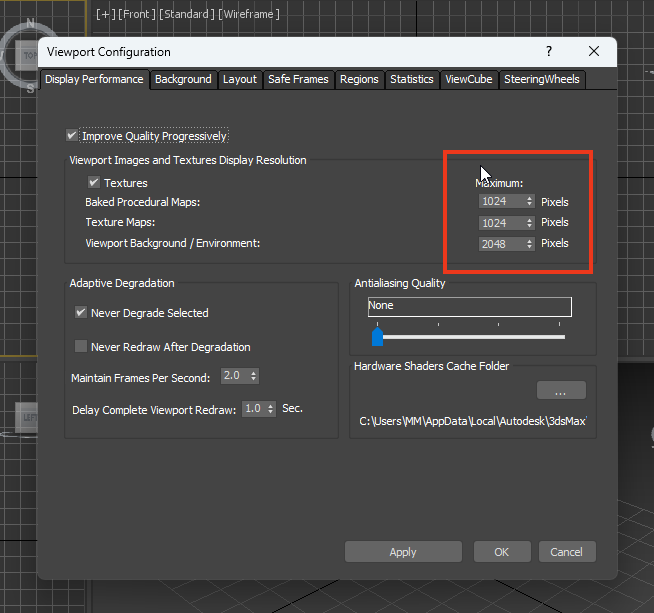Open the [Wireframe] viewport shading menu
Screen dimensions: 654x613
point(250,14)
